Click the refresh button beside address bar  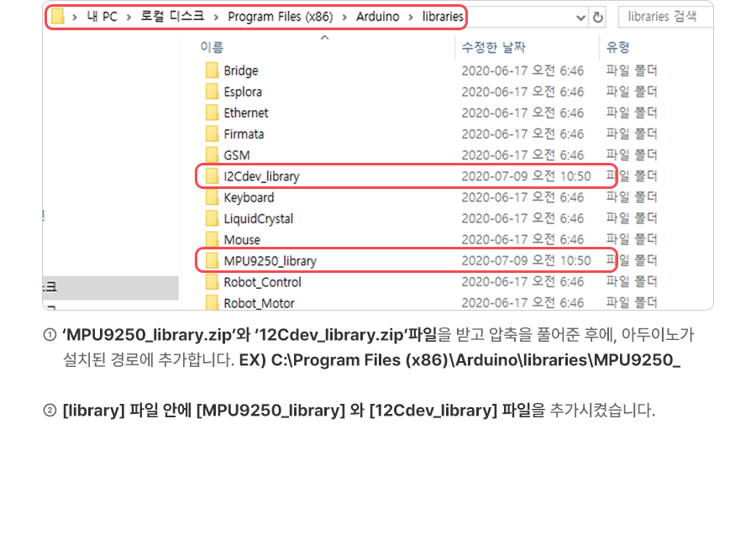(x=598, y=18)
